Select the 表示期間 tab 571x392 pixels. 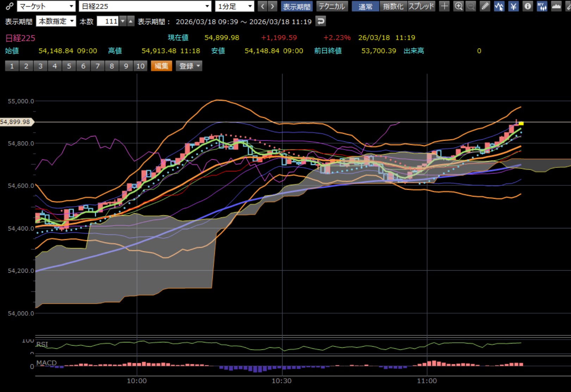pyautogui.click(x=297, y=6)
